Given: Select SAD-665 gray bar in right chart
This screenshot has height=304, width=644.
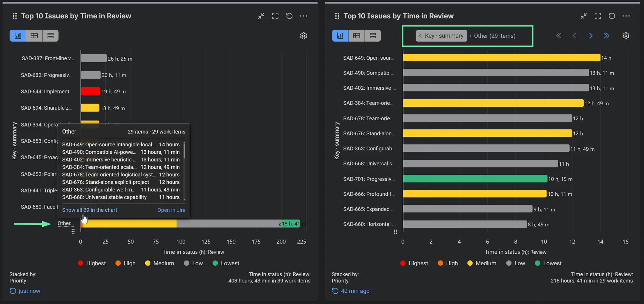Looking at the screenshot, I should coord(468,209).
